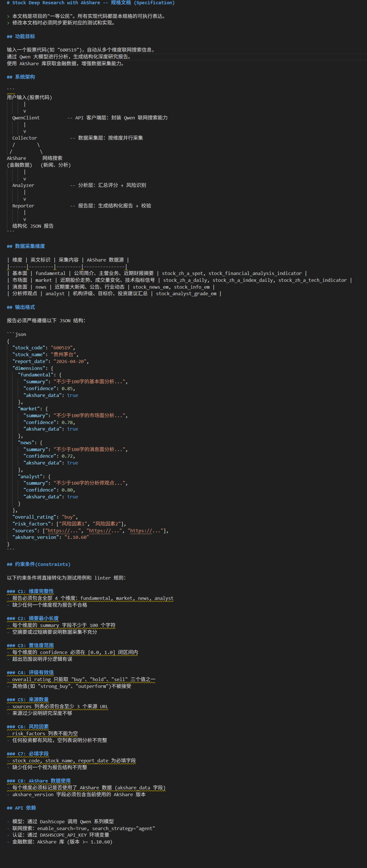The height and width of the screenshot is (868, 367).
Task: Select the '### C4: 评级有效值' subheading
Action: [30, 672]
